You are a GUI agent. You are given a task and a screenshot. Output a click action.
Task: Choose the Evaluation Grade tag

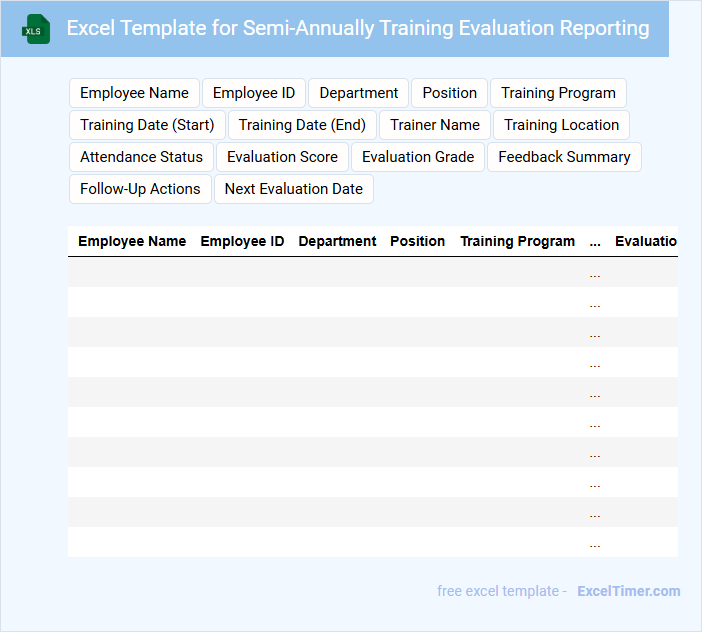(418, 157)
